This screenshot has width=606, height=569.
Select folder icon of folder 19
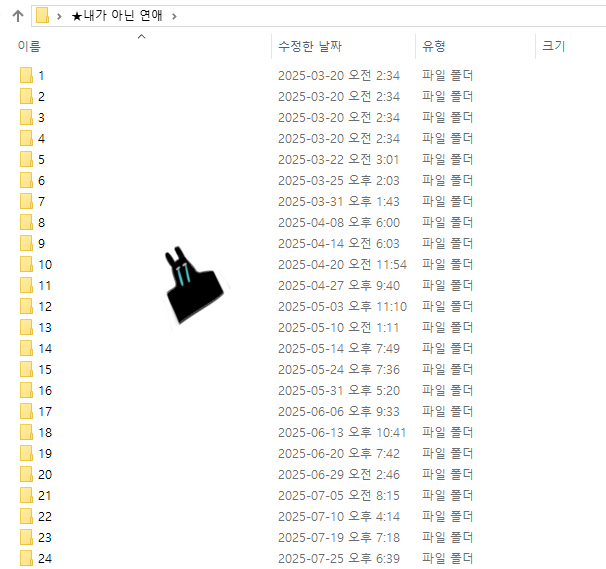[26, 453]
